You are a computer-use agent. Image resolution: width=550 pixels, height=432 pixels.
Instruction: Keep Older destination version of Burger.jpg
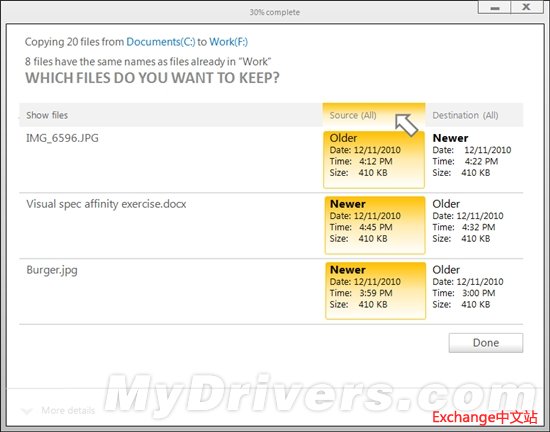click(468, 287)
